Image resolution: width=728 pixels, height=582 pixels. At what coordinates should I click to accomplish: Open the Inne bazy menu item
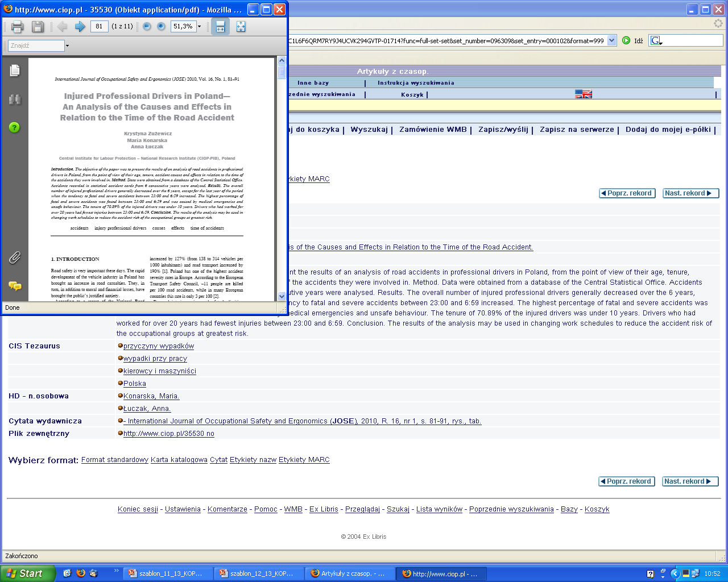click(313, 83)
